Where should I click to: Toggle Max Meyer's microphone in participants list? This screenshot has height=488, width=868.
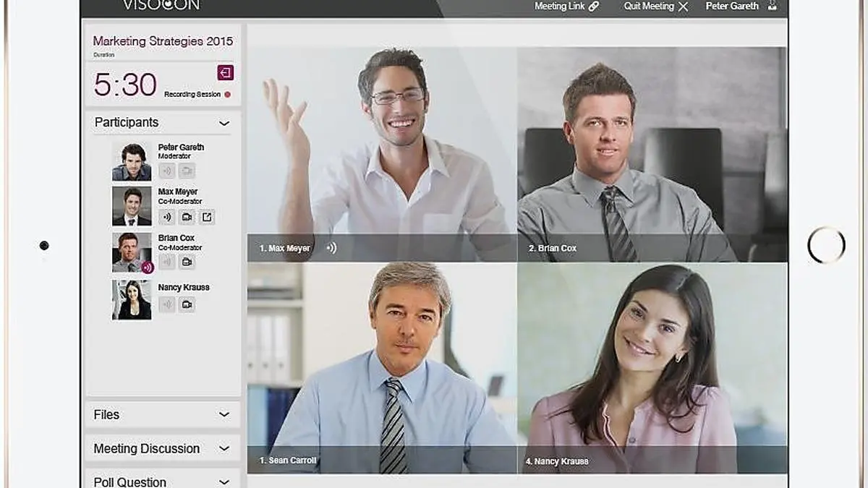coord(167,217)
